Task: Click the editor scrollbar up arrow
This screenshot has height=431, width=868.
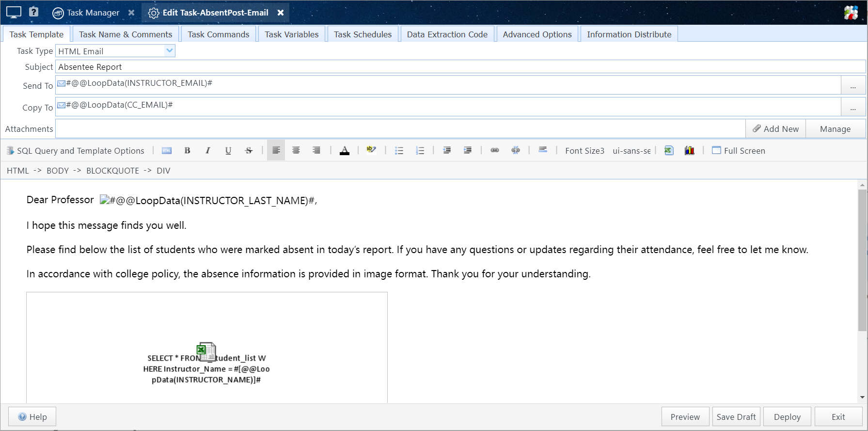Action: [x=862, y=185]
